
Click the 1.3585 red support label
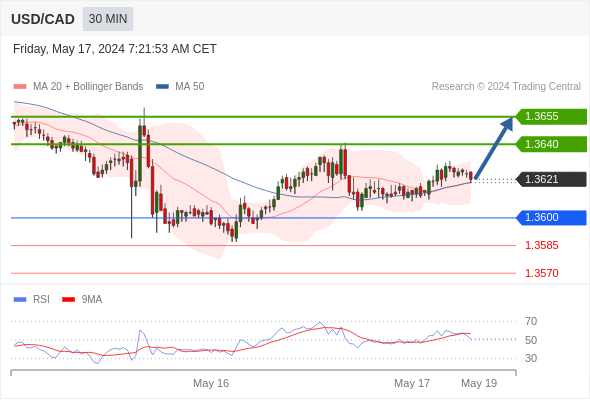[x=542, y=245]
